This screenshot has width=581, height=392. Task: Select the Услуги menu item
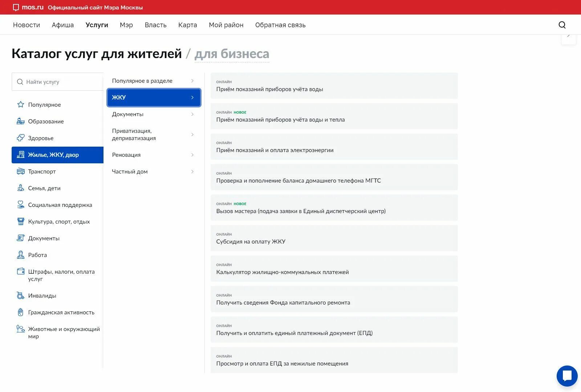(97, 25)
